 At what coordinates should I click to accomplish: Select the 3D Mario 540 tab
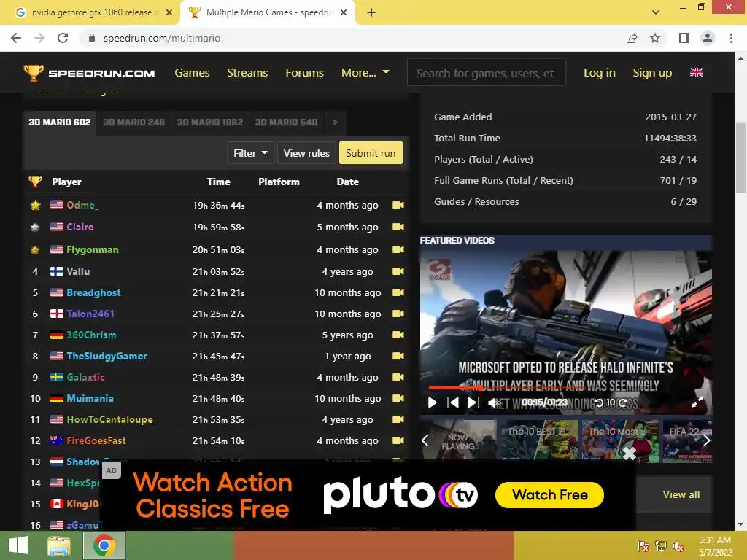pyautogui.click(x=286, y=122)
